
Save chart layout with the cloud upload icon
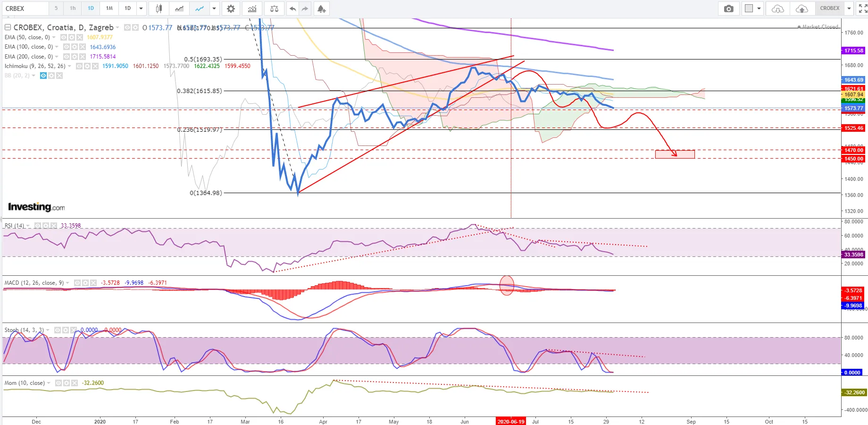802,8
